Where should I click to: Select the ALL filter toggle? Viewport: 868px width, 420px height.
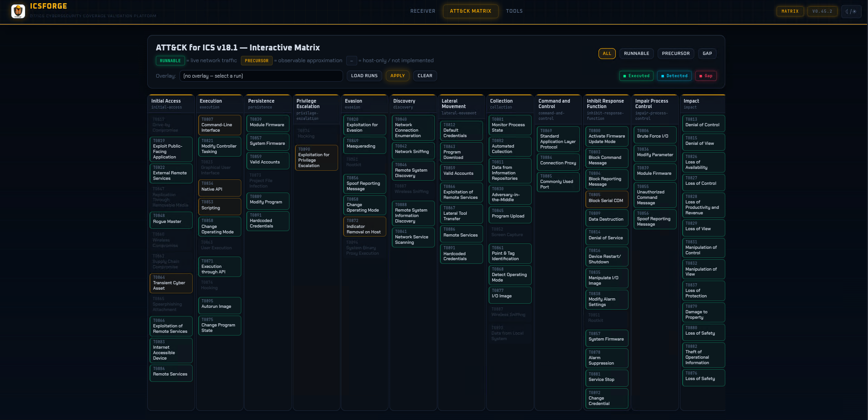coord(607,54)
